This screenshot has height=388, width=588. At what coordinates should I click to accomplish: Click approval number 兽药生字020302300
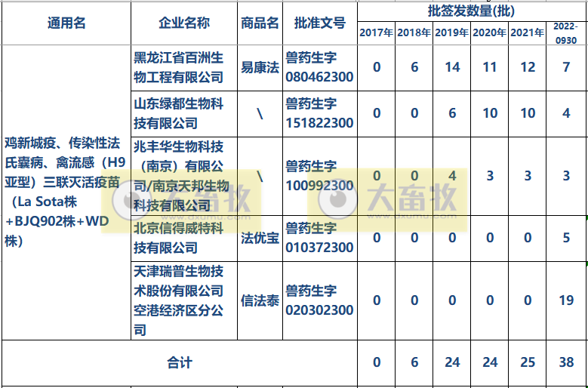coord(320,300)
